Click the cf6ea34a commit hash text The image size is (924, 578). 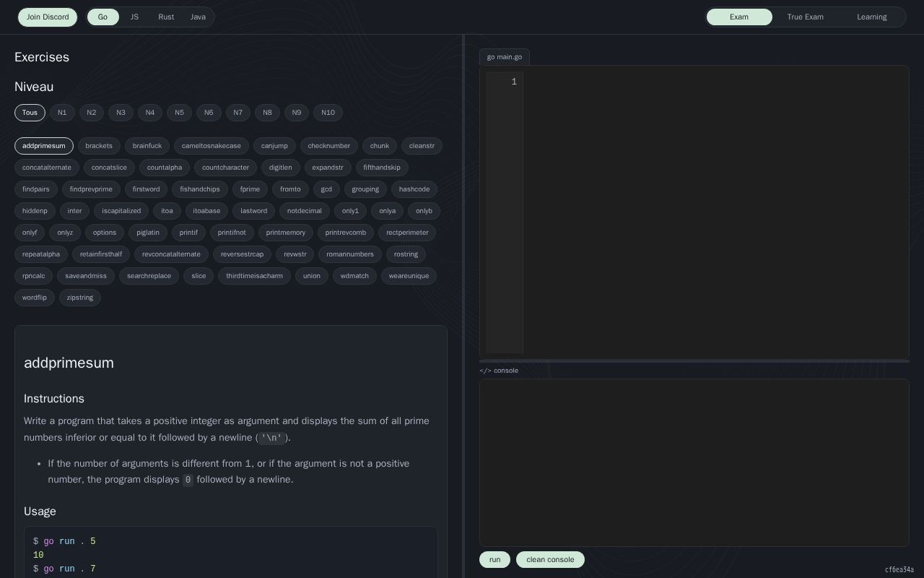point(899,570)
